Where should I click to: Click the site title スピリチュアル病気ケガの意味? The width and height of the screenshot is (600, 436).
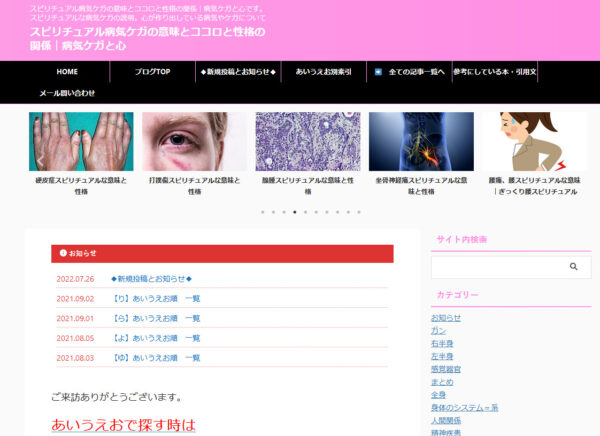(147, 38)
